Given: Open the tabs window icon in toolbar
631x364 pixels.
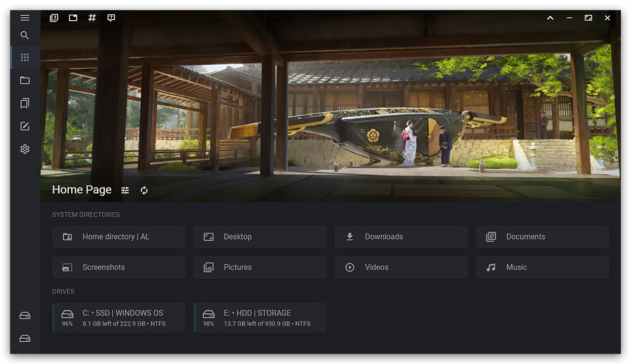Looking at the screenshot, I should [73, 18].
